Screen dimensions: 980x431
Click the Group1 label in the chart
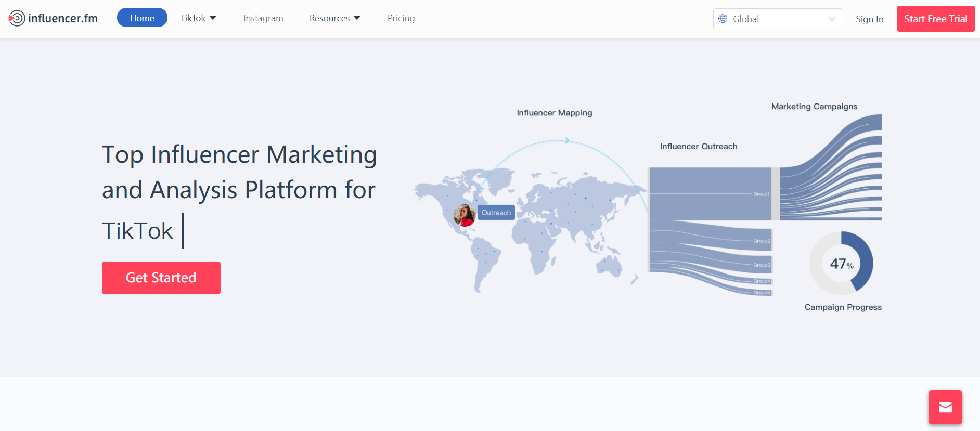[x=762, y=194]
